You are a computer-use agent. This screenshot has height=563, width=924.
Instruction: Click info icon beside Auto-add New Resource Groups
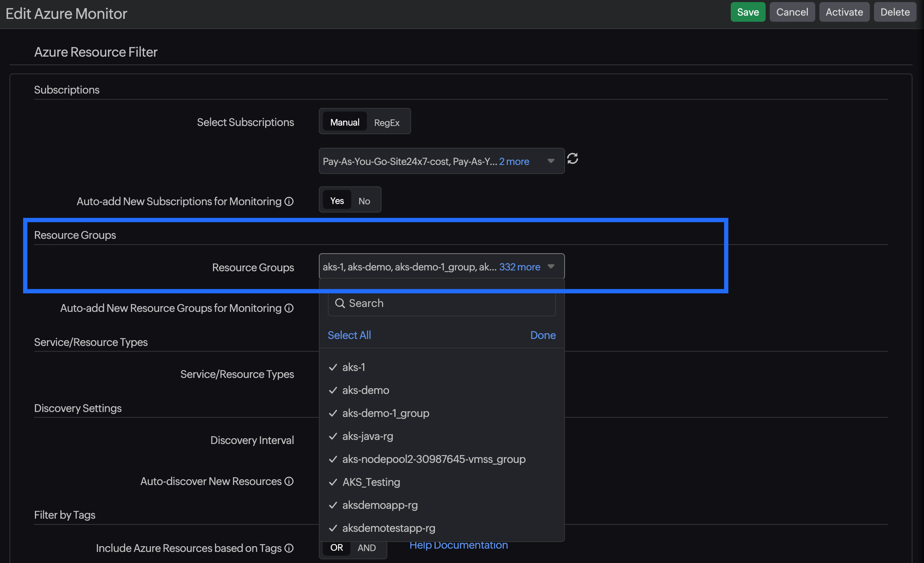click(x=289, y=308)
